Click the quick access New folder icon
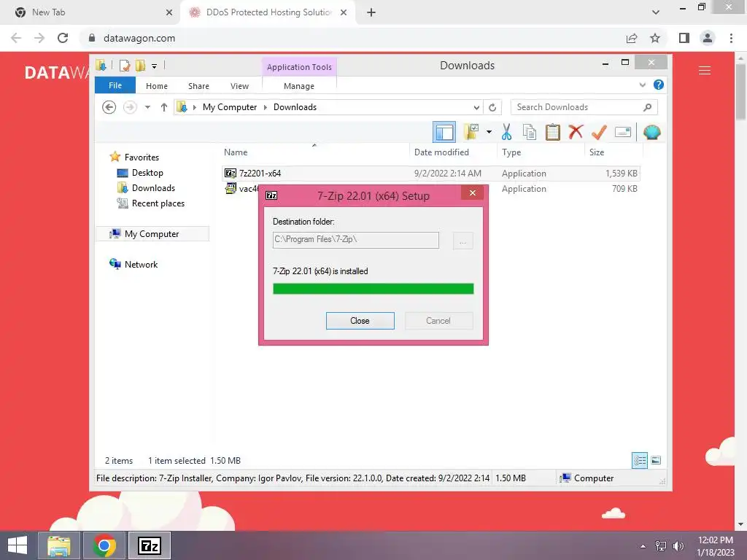The height and width of the screenshot is (560, 747). 140,66
